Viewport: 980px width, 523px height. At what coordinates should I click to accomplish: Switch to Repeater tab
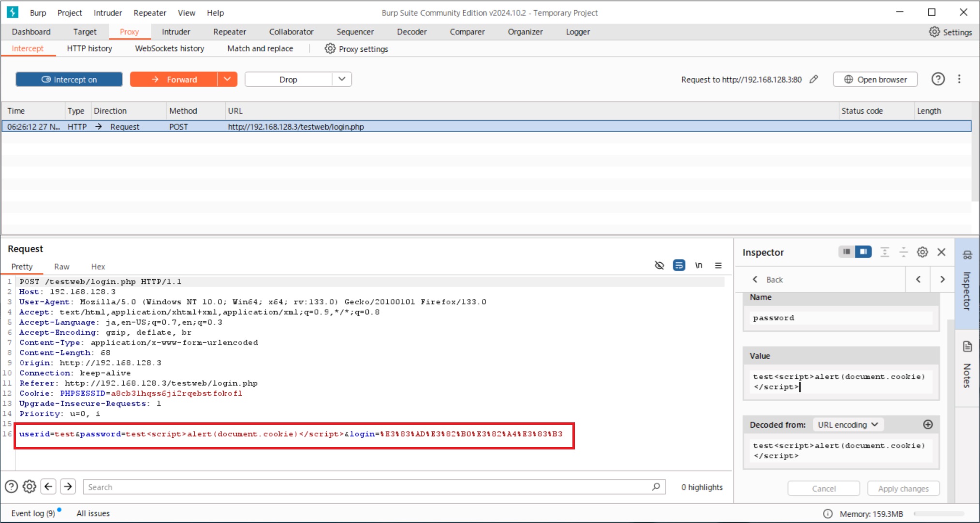tap(230, 32)
